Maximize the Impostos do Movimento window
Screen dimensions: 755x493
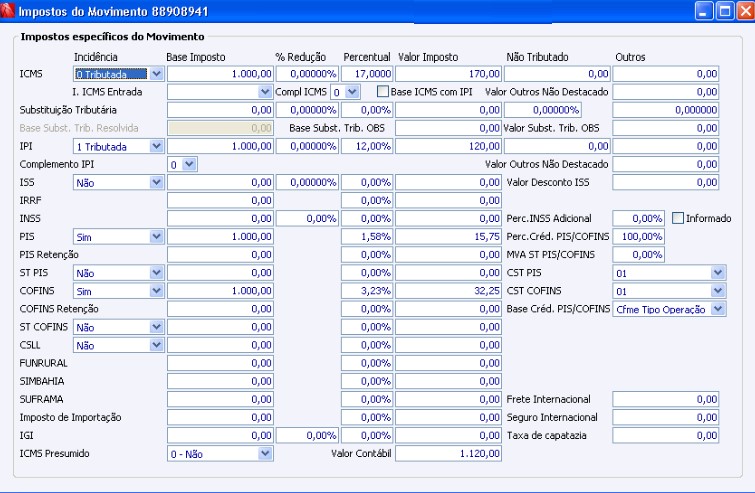pyautogui.click(x=724, y=11)
